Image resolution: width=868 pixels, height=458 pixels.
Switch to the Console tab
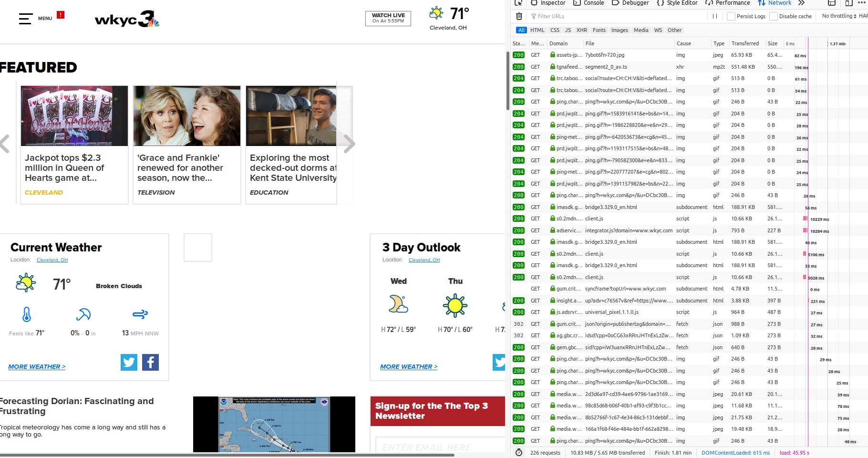pyautogui.click(x=589, y=3)
